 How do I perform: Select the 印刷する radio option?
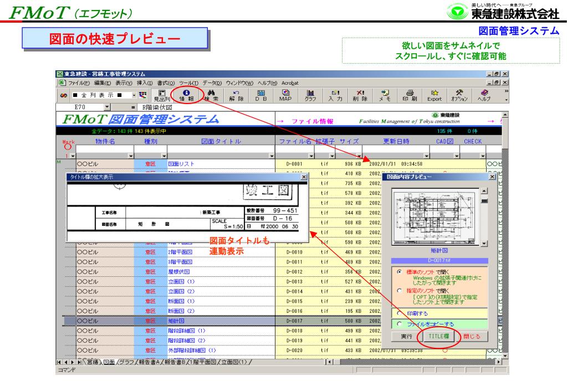click(x=399, y=313)
